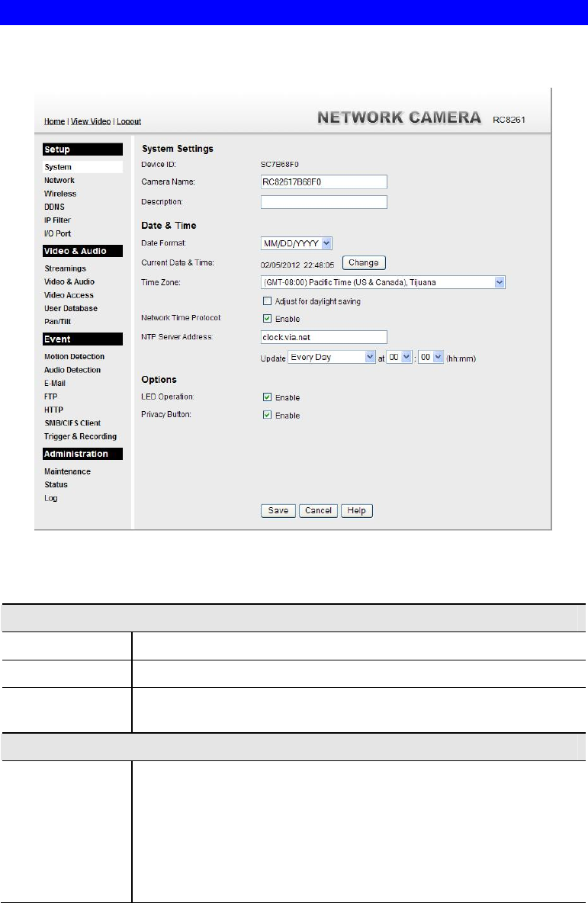588x903 pixels.
Task: Open the Network settings page
Action: 59,180
